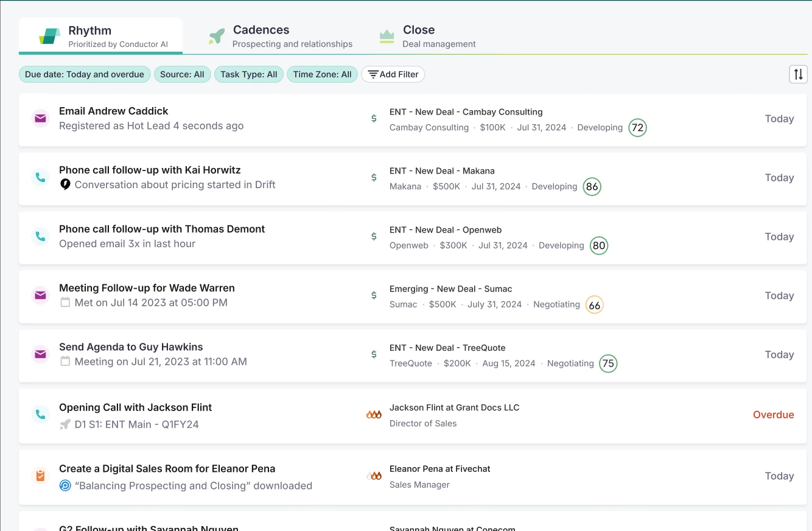Click the dollar icon next to Cambay Consulting deal
This screenshot has width=812, height=531.
pyautogui.click(x=374, y=119)
